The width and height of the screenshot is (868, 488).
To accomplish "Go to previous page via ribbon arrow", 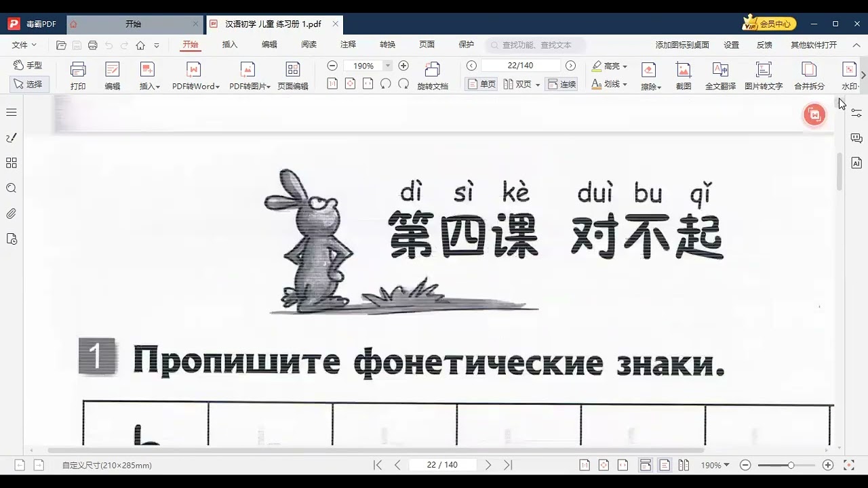I will [472, 66].
